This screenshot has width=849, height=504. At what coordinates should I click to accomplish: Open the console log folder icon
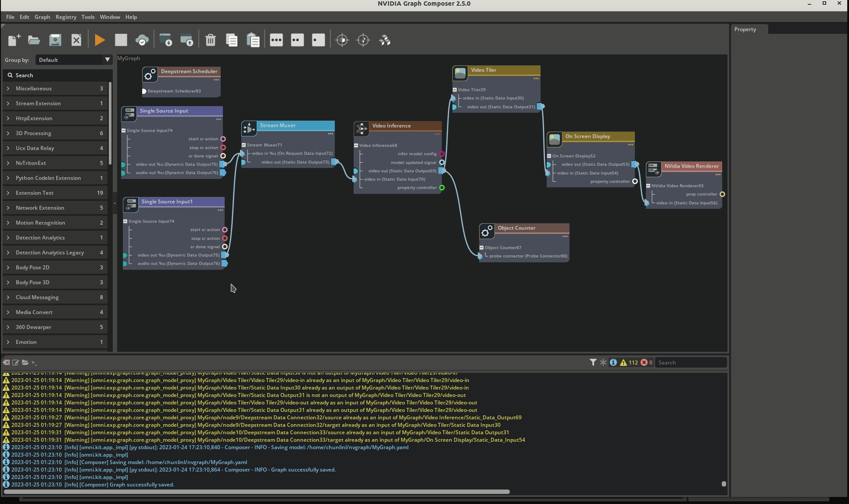tap(25, 362)
